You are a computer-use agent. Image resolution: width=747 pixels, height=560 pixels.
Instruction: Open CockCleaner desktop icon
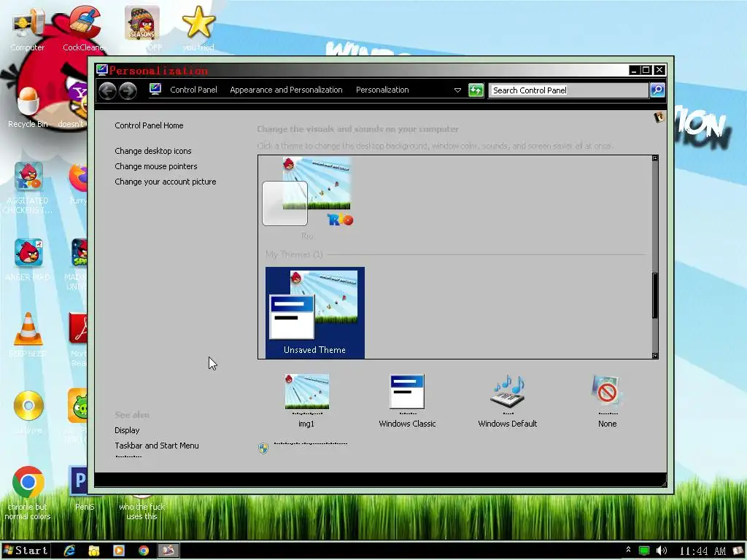coord(85,28)
